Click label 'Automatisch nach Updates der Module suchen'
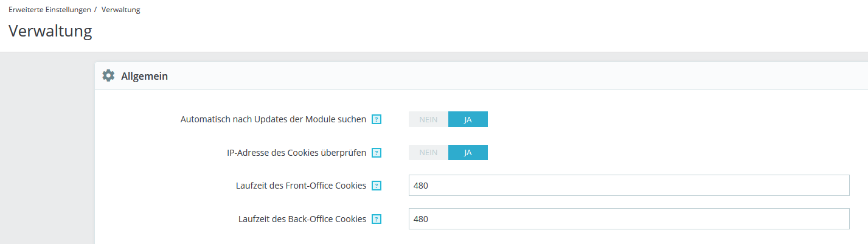Screen dimensions: 868x244 (x=273, y=119)
